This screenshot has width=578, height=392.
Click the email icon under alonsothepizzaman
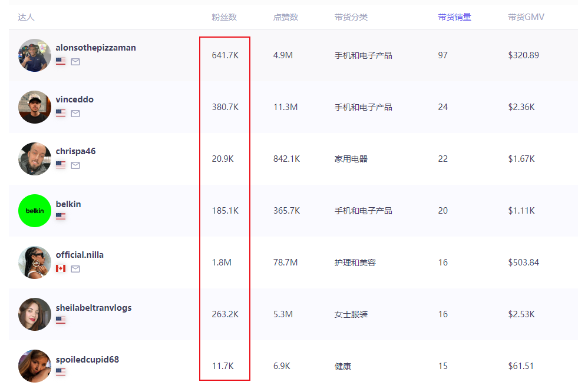click(x=75, y=62)
